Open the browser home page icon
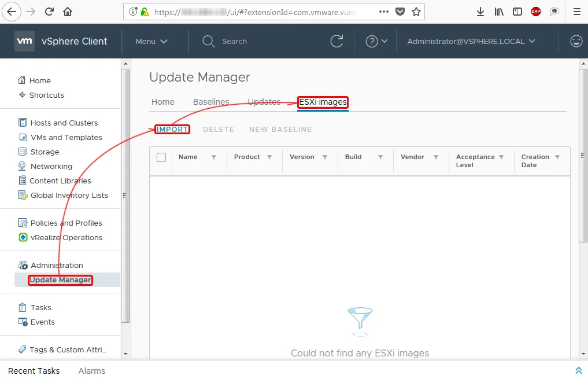Screen dimensions: 588x379 click(68, 12)
